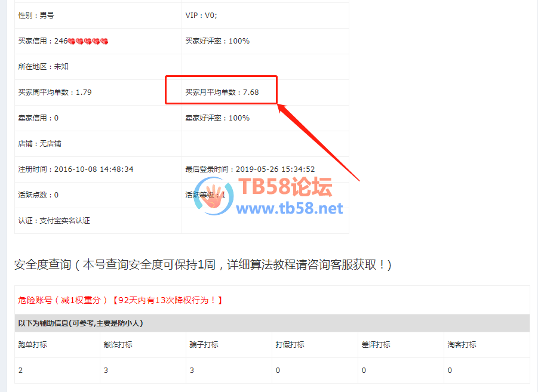Click the TB58 forum hand logo
This screenshot has width=538, height=392.
[213, 196]
